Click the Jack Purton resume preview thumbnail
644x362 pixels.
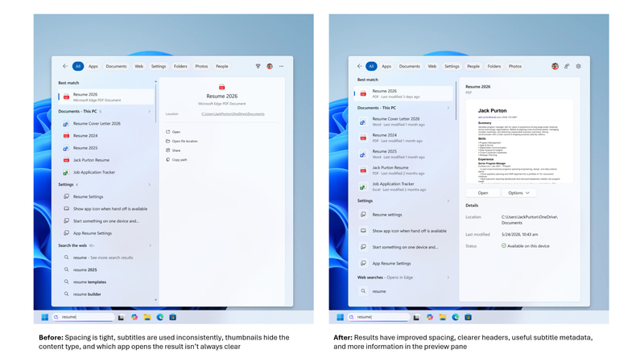[519, 142]
